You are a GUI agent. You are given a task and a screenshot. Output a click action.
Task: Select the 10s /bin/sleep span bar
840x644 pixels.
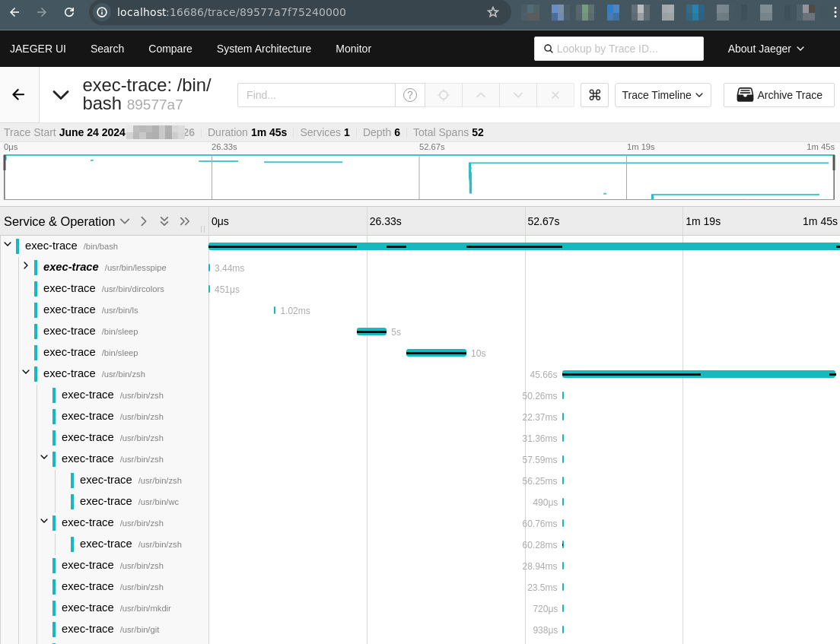[x=436, y=353]
